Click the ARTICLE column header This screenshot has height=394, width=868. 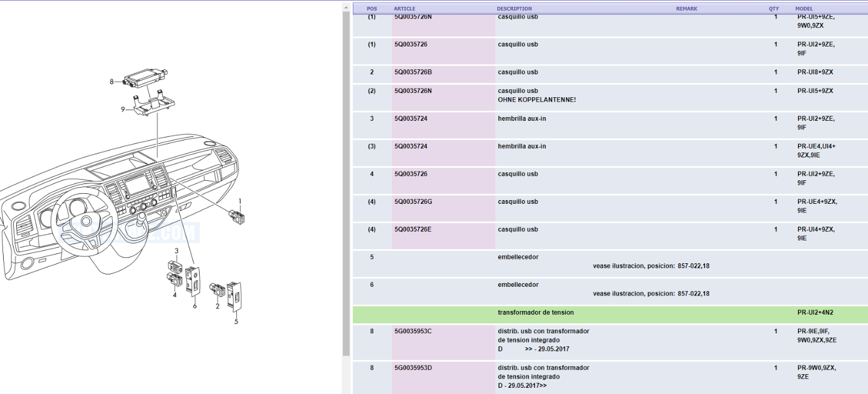404,9
